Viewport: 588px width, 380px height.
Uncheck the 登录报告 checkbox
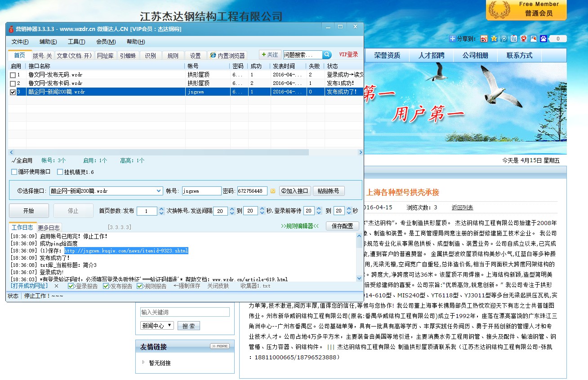71,286
